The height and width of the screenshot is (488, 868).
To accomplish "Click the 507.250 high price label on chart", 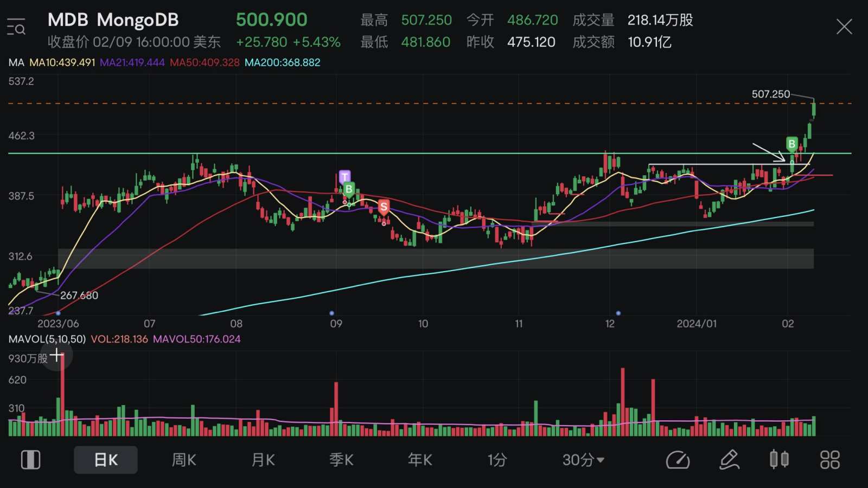I will pyautogui.click(x=771, y=94).
